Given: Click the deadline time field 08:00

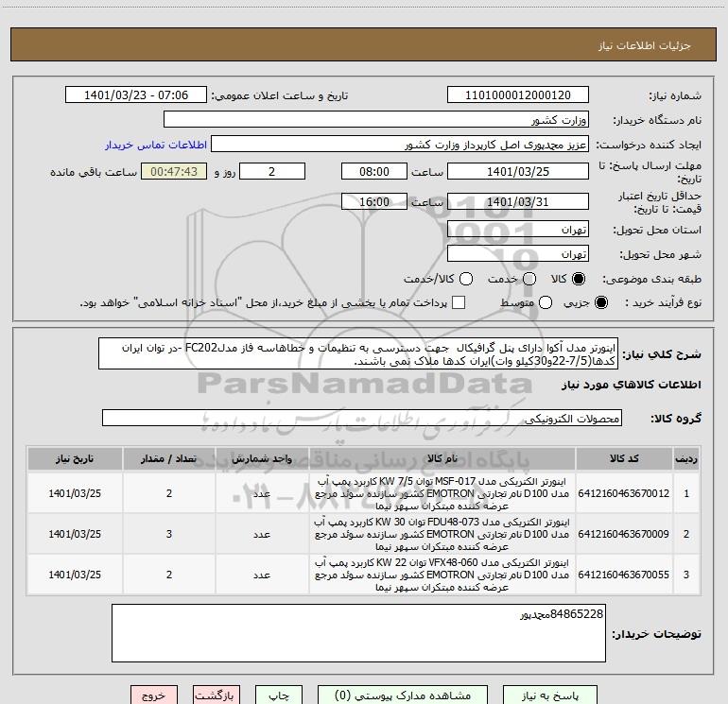Looking at the screenshot, I should [x=374, y=171].
